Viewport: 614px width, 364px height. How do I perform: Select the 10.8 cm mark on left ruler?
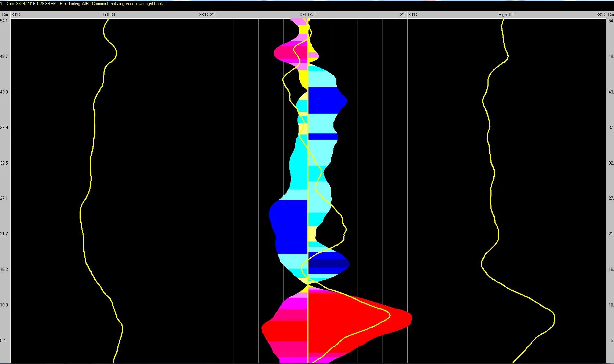coord(4,305)
